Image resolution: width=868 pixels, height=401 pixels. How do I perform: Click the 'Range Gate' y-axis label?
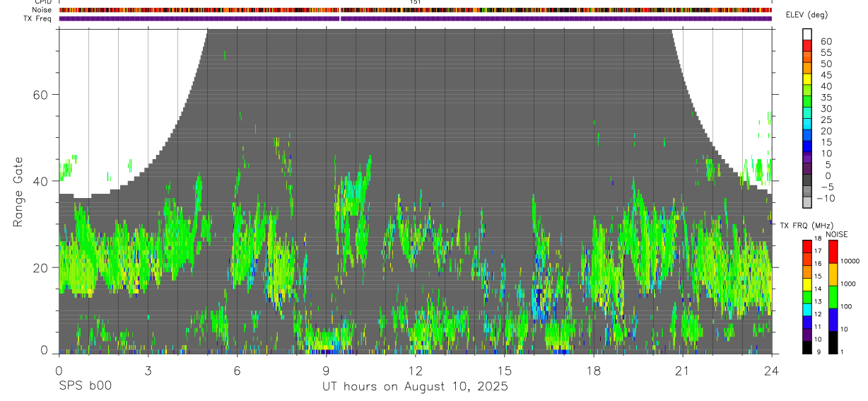click(x=18, y=192)
